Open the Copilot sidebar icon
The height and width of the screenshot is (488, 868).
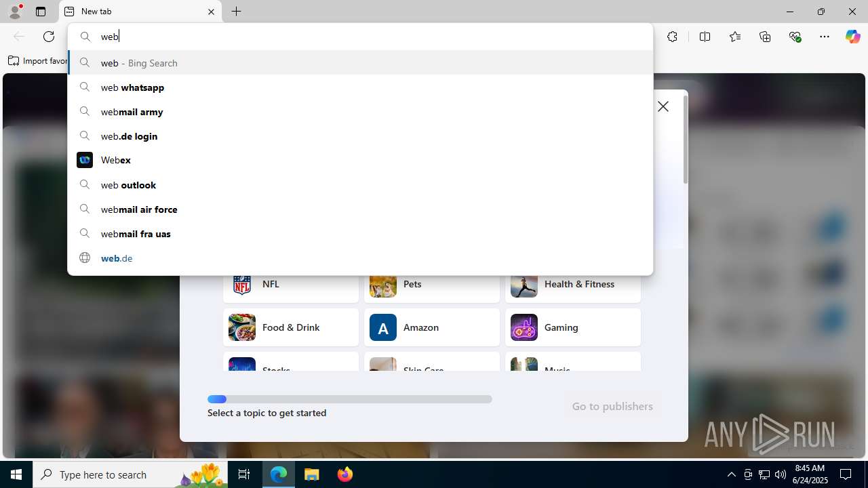[852, 37]
